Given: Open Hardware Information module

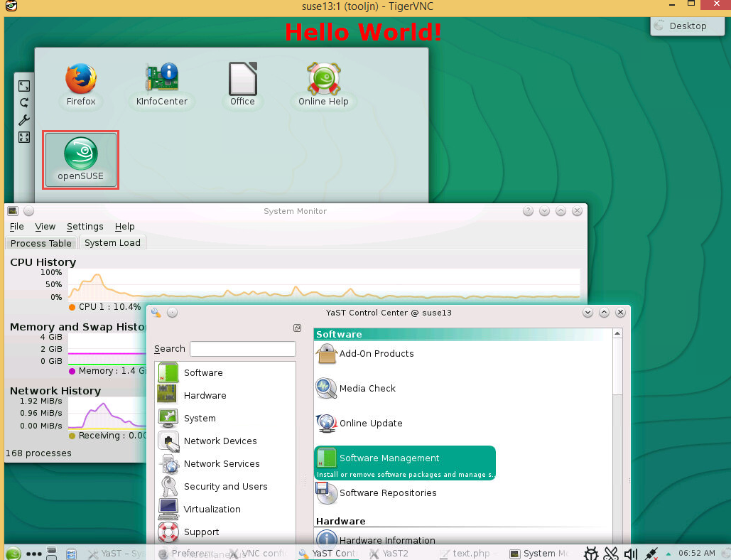Looking at the screenshot, I should (376, 540).
